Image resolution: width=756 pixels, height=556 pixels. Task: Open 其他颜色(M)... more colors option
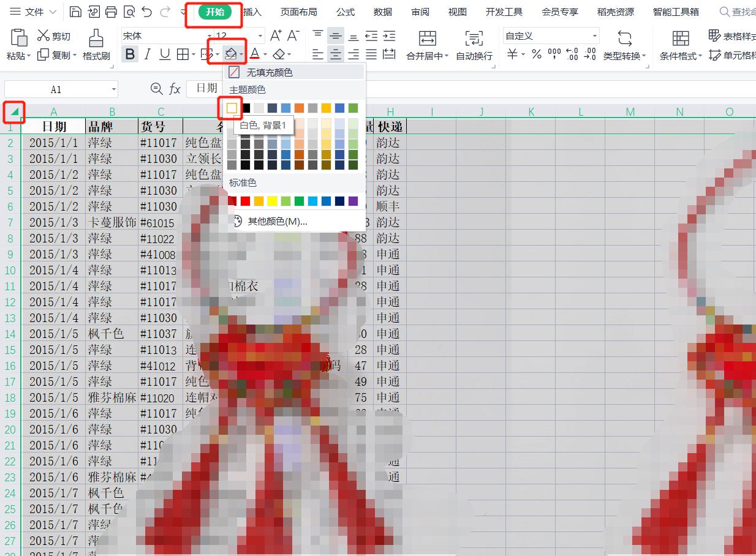(277, 221)
